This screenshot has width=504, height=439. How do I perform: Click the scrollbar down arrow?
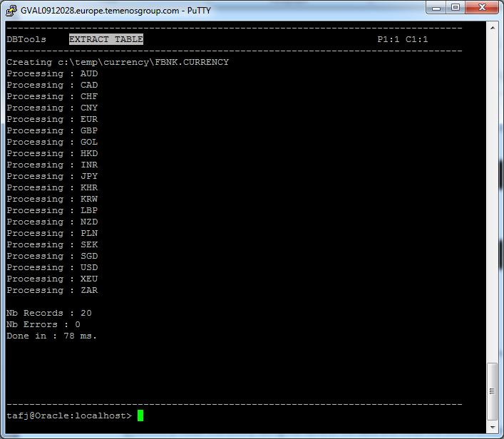tap(492, 427)
